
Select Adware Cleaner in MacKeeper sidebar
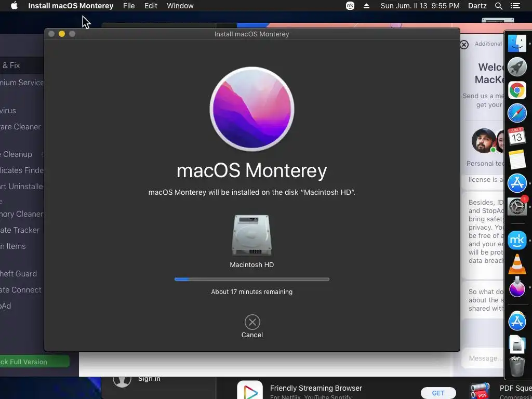click(x=20, y=127)
